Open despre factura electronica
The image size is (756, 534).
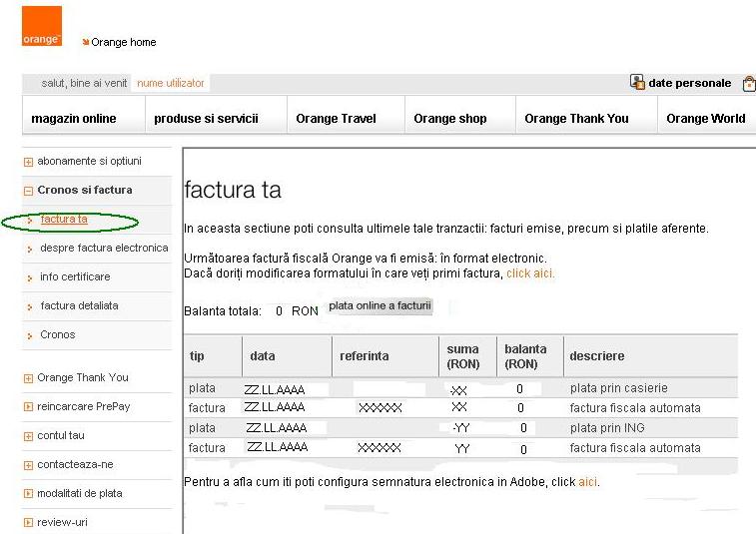pyautogui.click(x=104, y=248)
